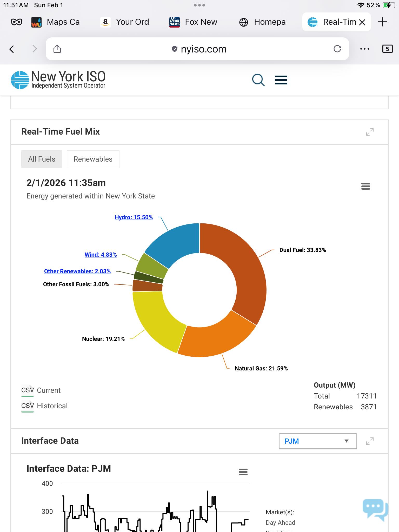The height and width of the screenshot is (532, 399).
Task: Download the Historical CSV file
Action: point(44,406)
